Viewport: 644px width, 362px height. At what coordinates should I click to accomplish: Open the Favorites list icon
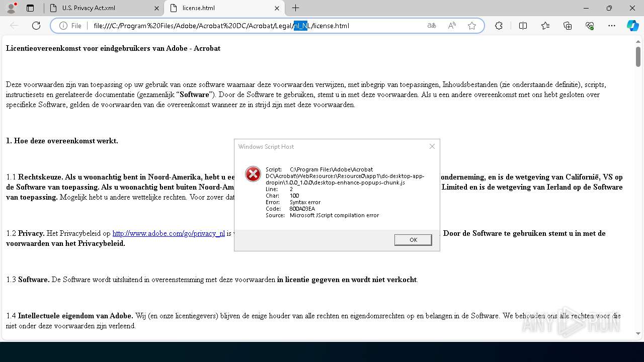pyautogui.click(x=545, y=26)
